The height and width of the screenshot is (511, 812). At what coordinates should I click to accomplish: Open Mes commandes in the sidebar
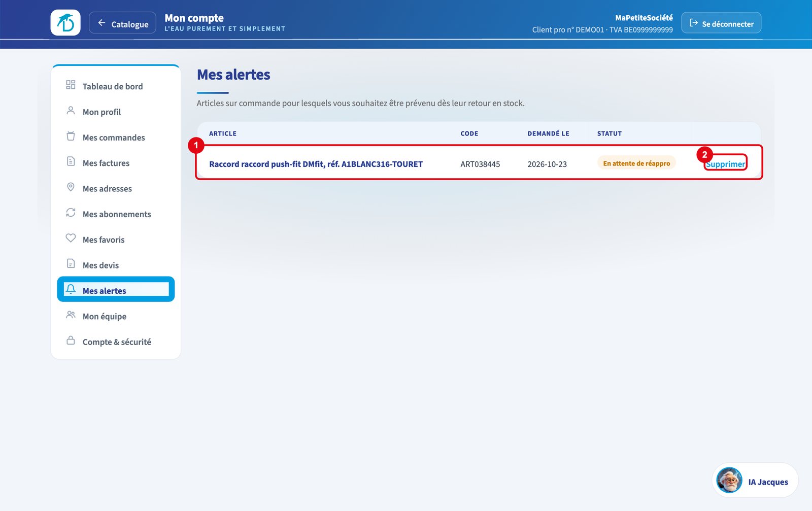coord(116,138)
